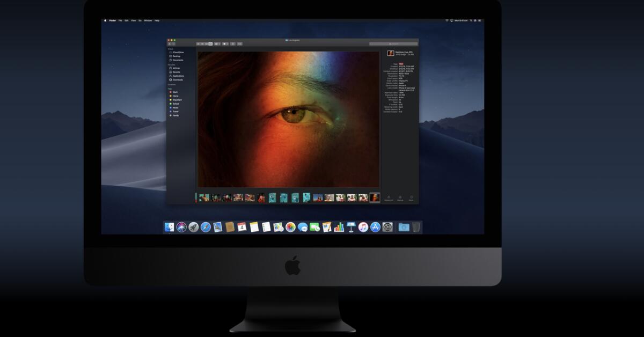The image size is (644, 337).
Task: Open the Action menu in the toolbar
Action: (225, 43)
